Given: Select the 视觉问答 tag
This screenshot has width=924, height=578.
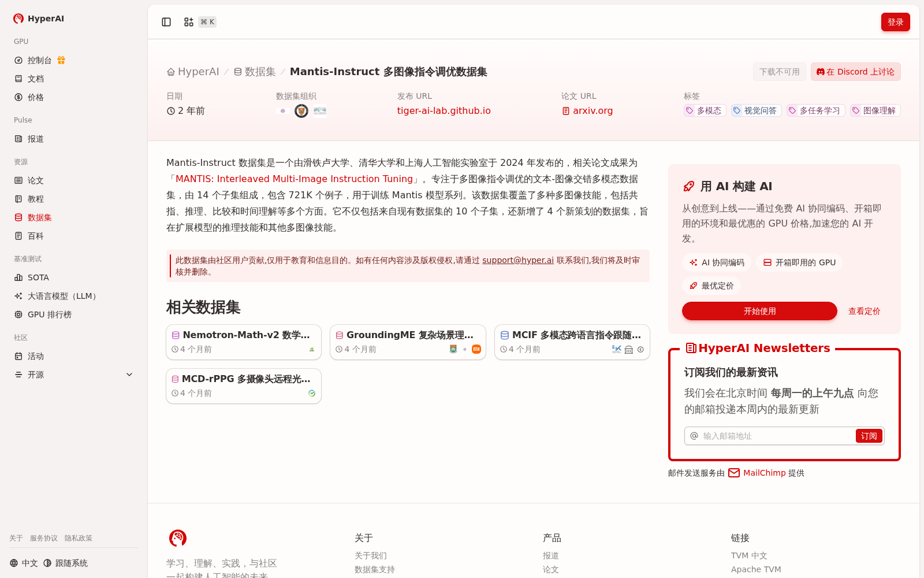Looking at the screenshot, I should tap(755, 110).
